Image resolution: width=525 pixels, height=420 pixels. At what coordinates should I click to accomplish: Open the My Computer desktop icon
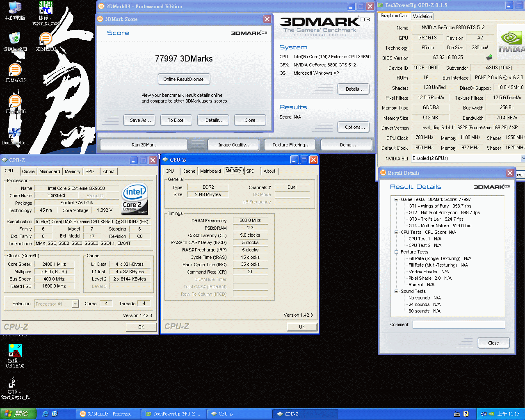pos(15,11)
